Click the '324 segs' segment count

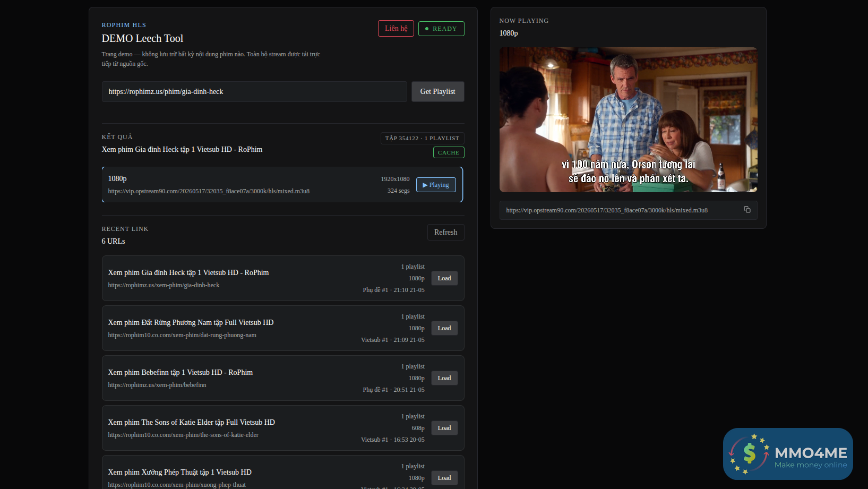coord(398,191)
